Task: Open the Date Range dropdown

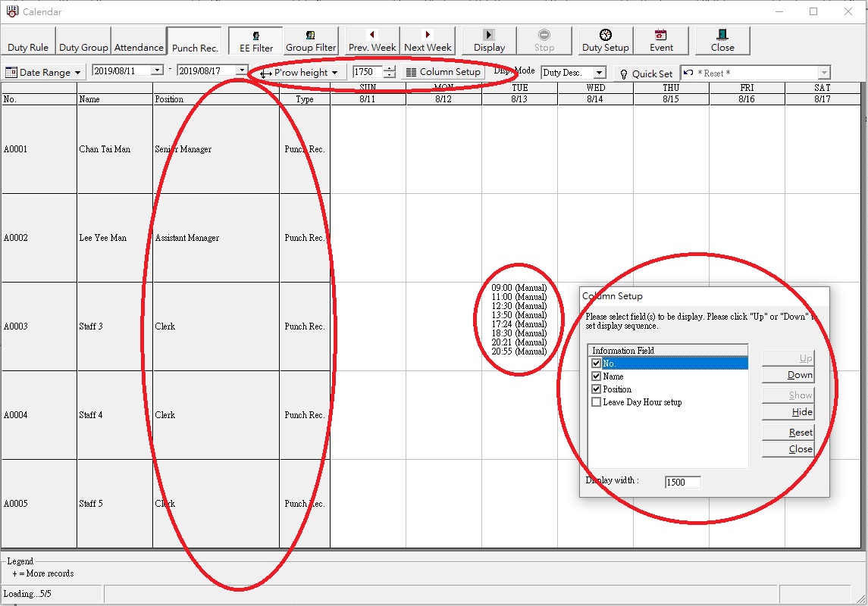Action: [x=43, y=73]
